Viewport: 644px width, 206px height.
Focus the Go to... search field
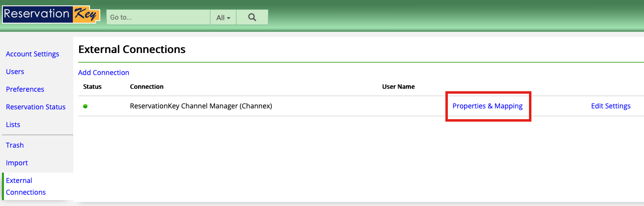coord(158,17)
